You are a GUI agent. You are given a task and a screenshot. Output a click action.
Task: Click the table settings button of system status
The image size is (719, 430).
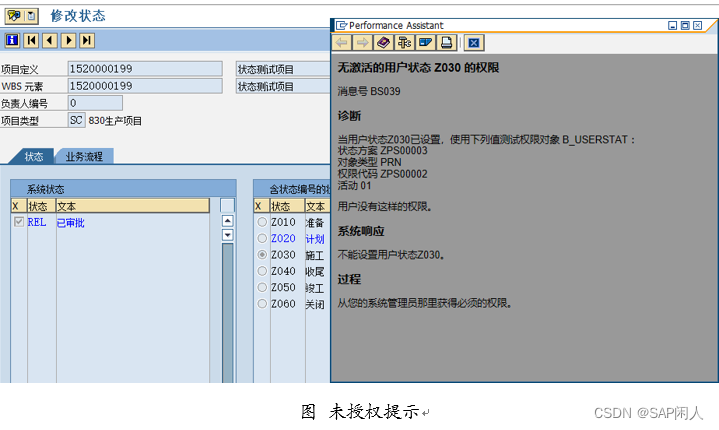(x=227, y=205)
